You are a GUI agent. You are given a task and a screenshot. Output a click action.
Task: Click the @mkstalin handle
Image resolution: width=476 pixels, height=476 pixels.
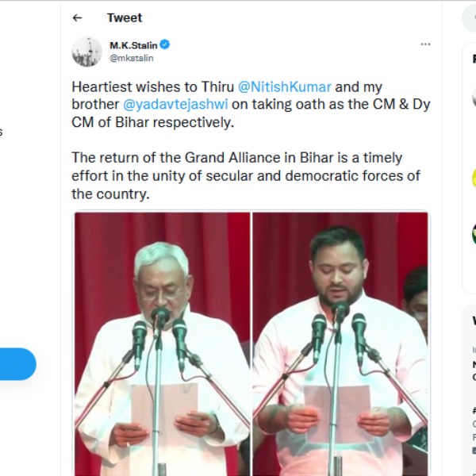pos(132,58)
